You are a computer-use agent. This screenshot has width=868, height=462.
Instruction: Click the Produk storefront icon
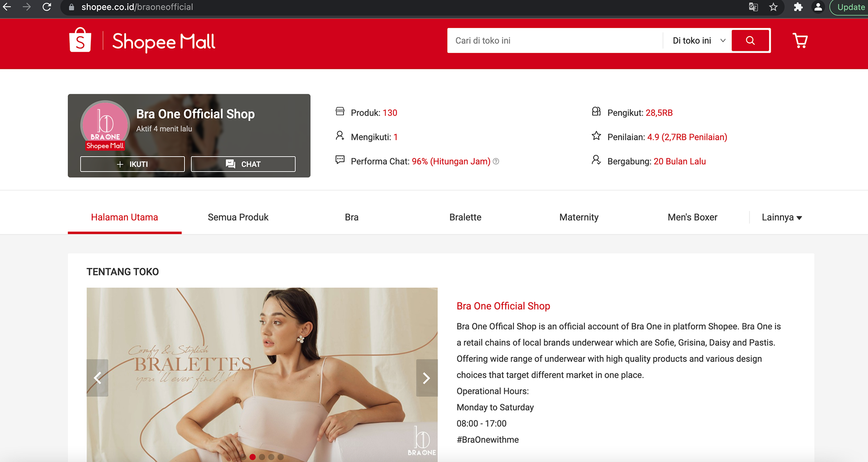click(x=340, y=111)
